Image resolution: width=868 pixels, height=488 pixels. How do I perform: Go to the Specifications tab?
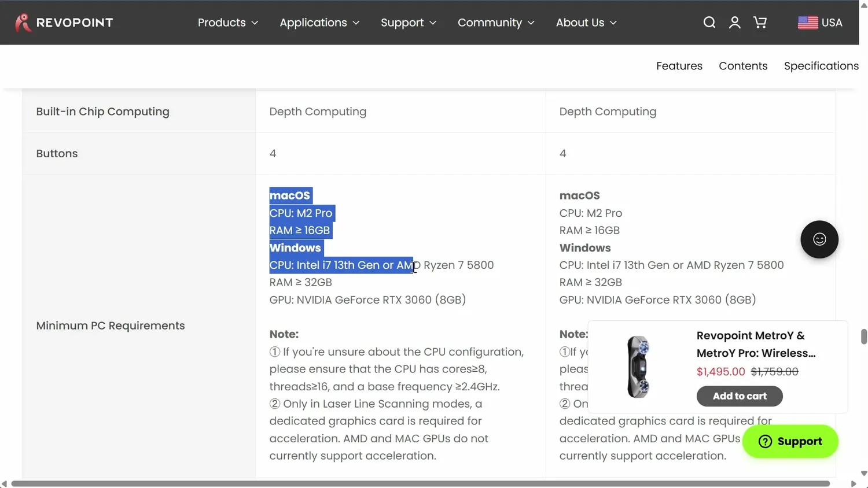[x=821, y=66]
